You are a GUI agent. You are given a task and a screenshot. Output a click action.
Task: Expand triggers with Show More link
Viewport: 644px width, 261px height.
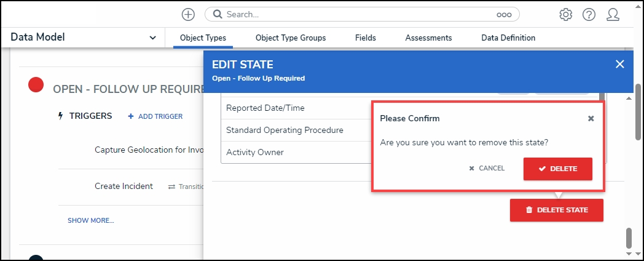click(x=90, y=220)
